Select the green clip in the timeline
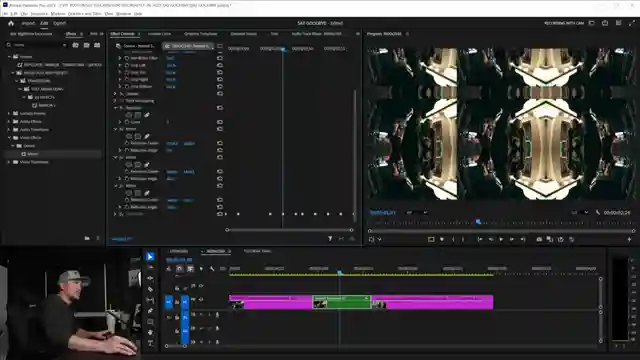The height and width of the screenshot is (360, 640). (342, 302)
